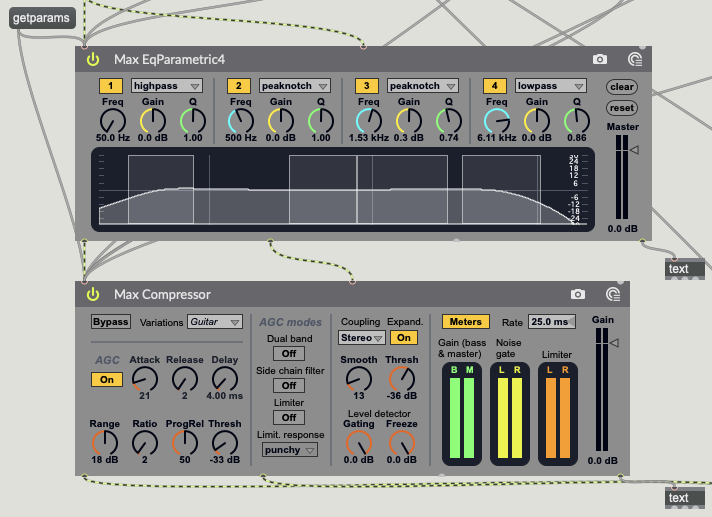Toggle power icon on Max EqParametric4

(93, 60)
